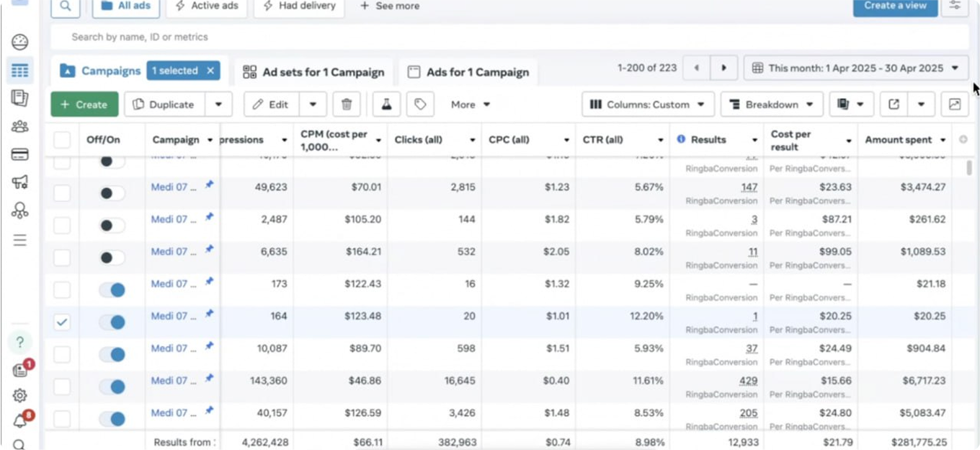Open the audiences people icon in left sidebar
This screenshot has height=450, width=980.
[19, 126]
